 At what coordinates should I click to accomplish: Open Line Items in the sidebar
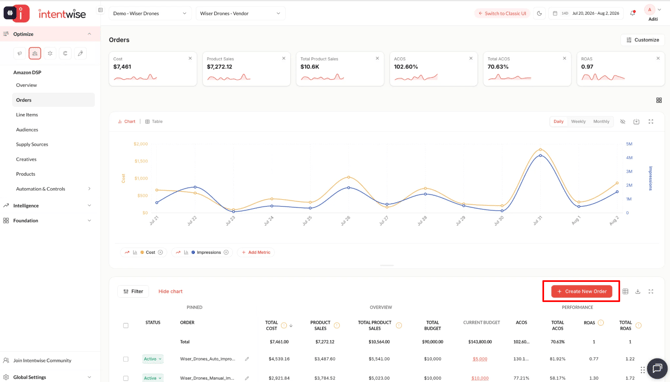(x=27, y=115)
